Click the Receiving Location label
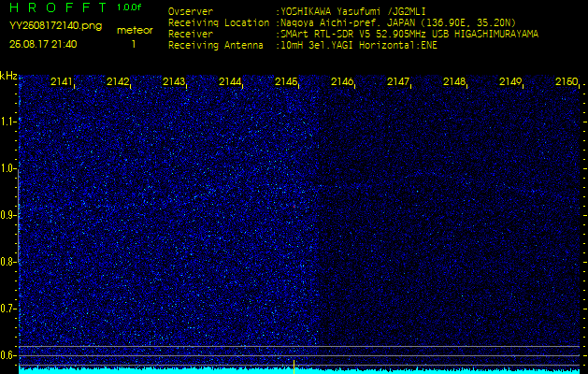Viewport: 588px width, 374px height. (219, 22)
